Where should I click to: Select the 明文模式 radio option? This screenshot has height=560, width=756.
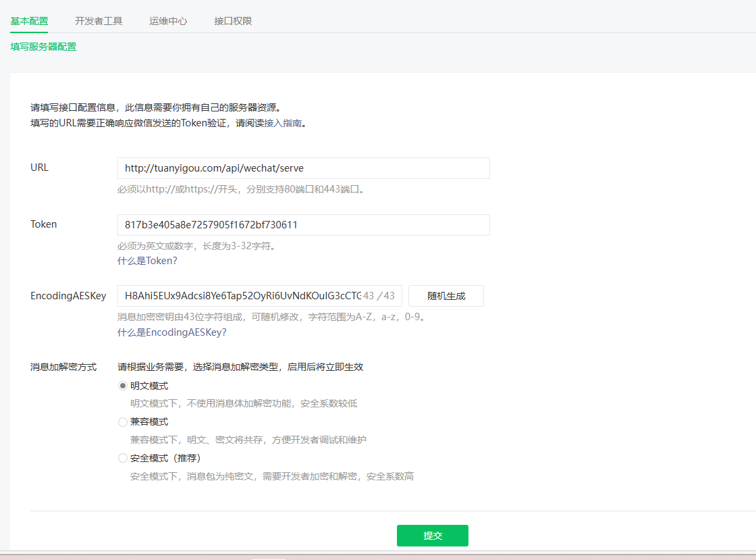[x=123, y=386]
